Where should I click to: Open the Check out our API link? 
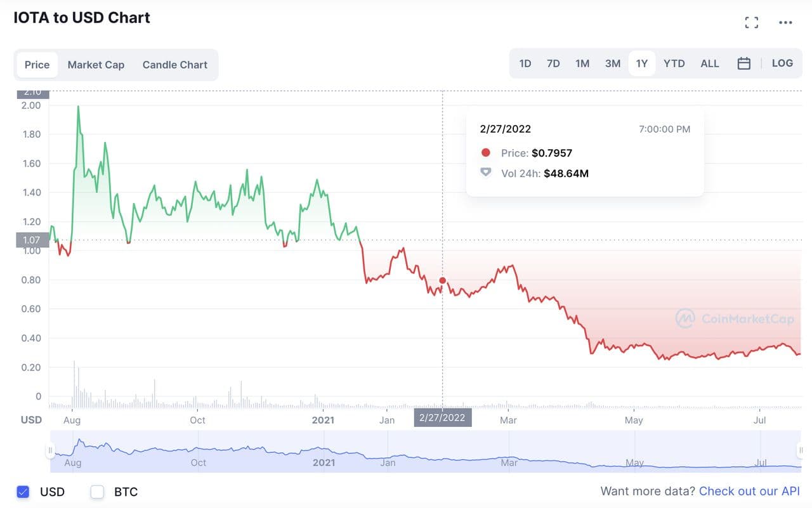coord(749,492)
